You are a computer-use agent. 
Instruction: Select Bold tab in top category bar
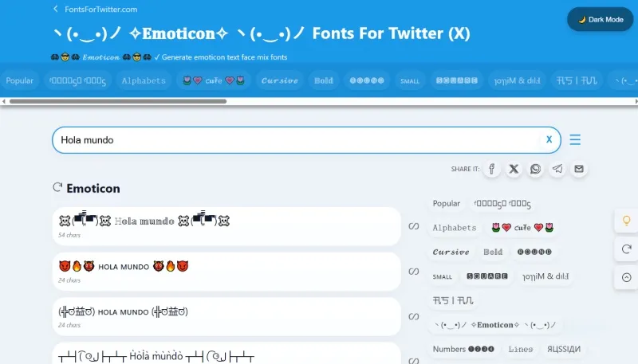tap(324, 80)
